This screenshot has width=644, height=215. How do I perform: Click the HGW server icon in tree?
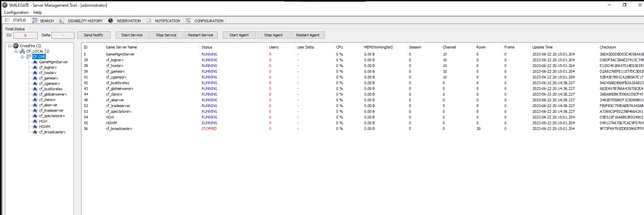pyautogui.click(x=35, y=121)
